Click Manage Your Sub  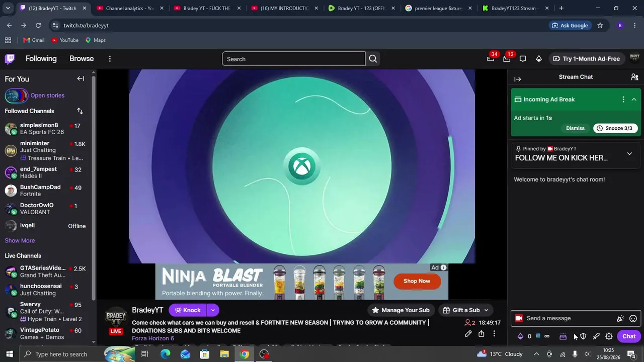(400, 310)
